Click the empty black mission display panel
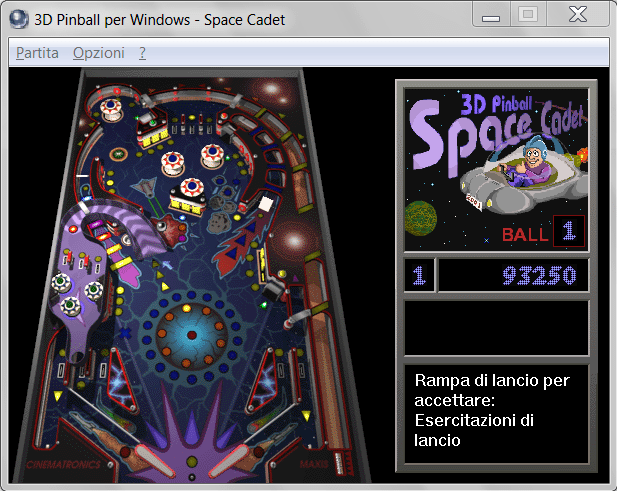The width and height of the screenshot is (617, 491). [497, 328]
